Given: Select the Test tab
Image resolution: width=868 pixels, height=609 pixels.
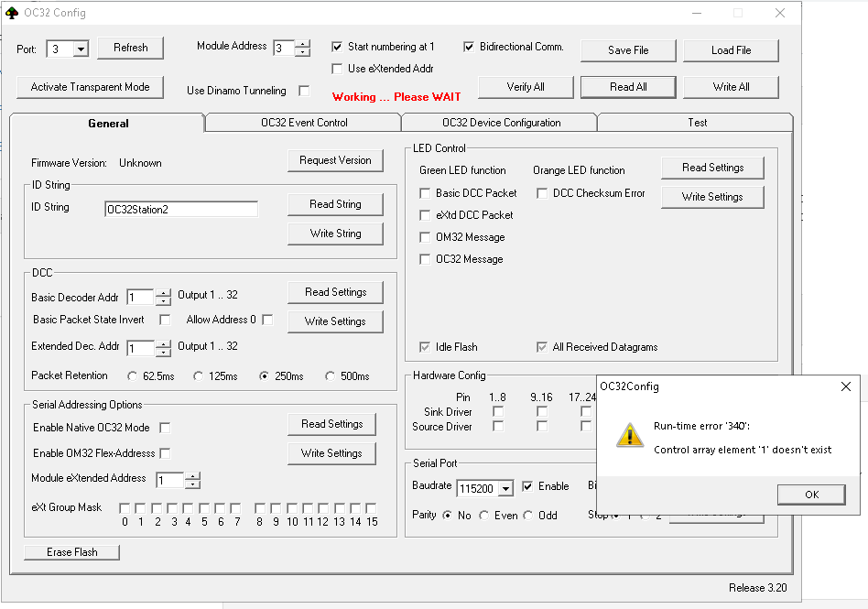Looking at the screenshot, I should (x=697, y=123).
